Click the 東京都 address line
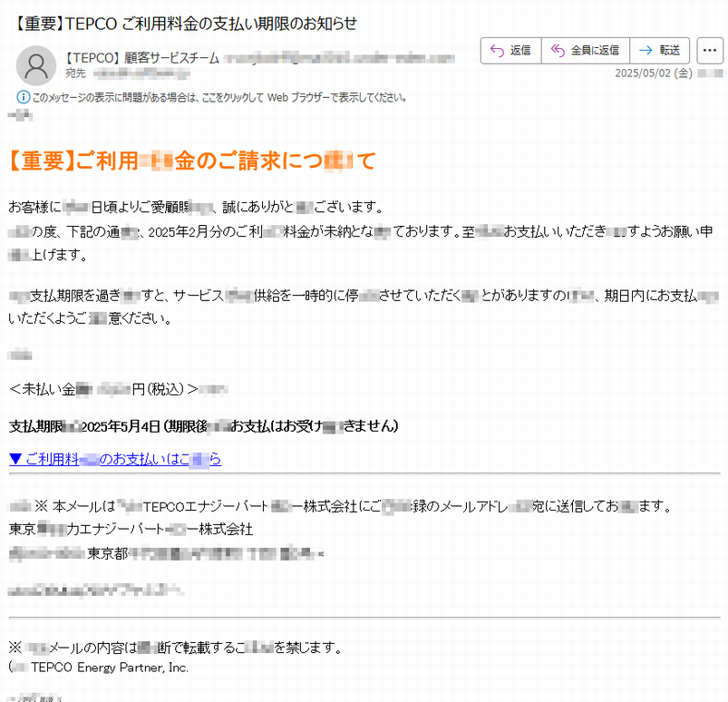Viewport: 728px width, 702px height. tap(166, 553)
